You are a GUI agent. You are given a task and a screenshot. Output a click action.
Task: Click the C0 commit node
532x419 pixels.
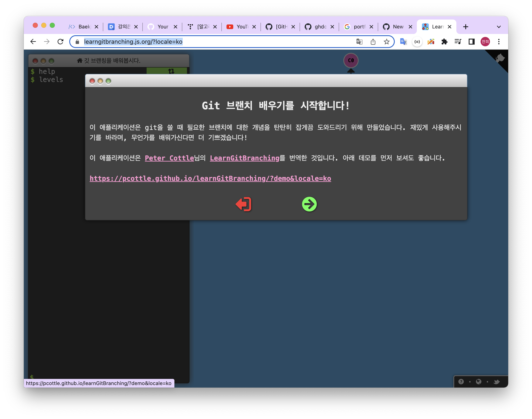(x=351, y=60)
